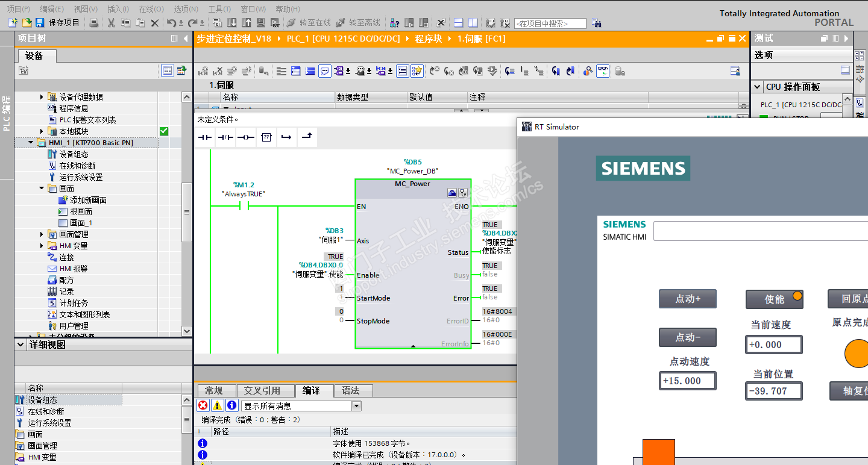The image size is (868, 465).
Task: Click the monitoring glasses icon in editor toolbar
Action: [603, 71]
